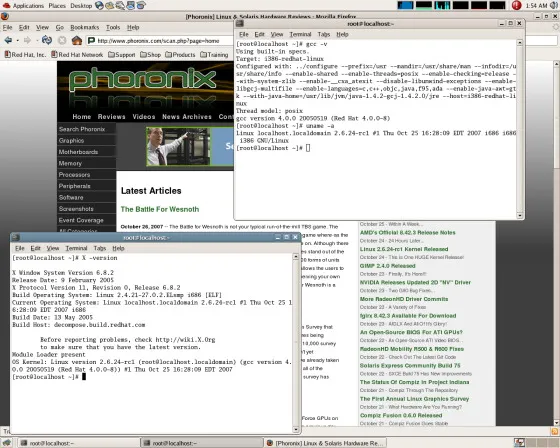Expand the Training bookmark folder
The image size is (560, 448).
click(214, 55)
